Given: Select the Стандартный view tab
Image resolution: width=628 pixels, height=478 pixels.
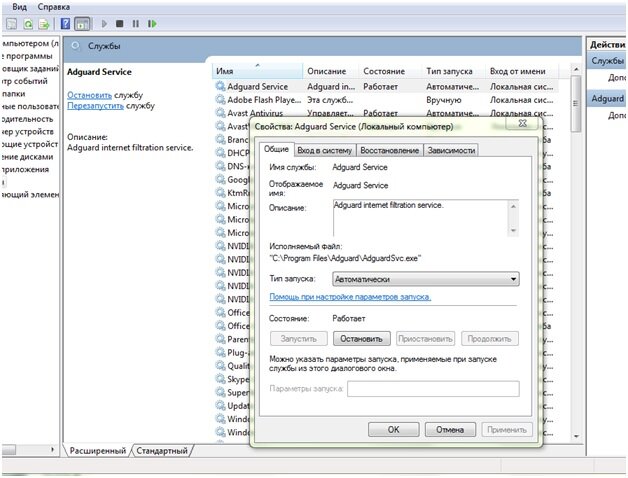Looking at the screenshot, I should 162,450.
